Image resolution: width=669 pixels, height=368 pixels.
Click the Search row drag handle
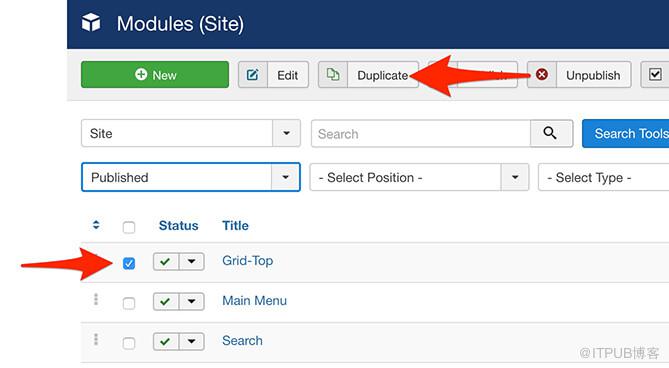96,339
